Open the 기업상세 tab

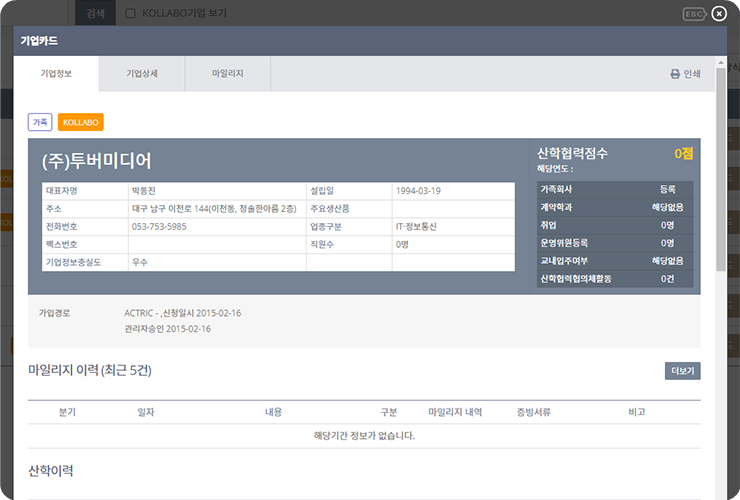tap(142, 74)
